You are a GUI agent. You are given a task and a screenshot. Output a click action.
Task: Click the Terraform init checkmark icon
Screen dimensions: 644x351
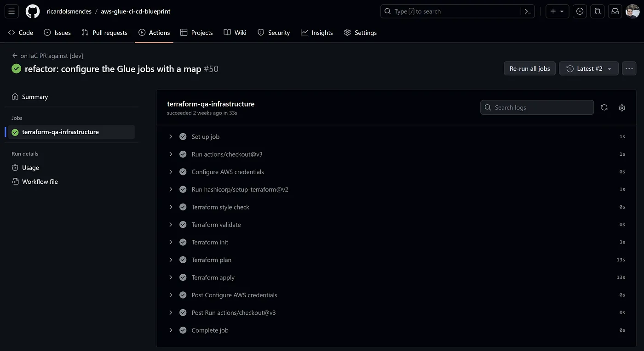pos(183,242)
